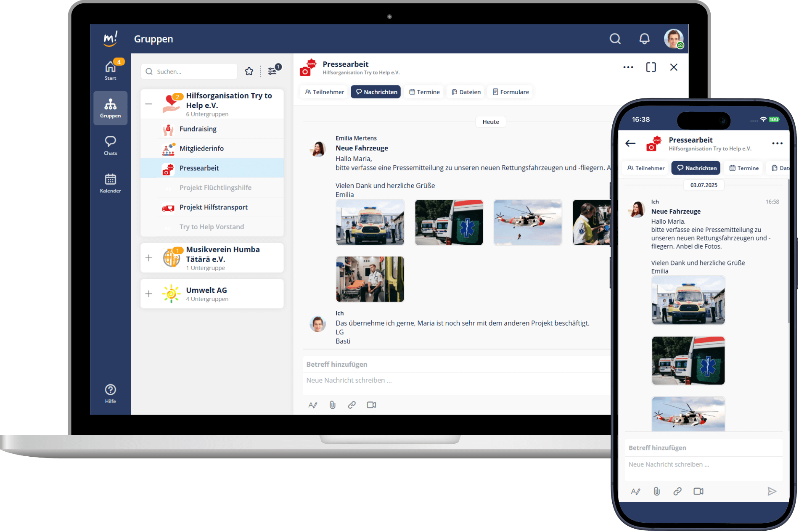Select the Pressearbeit subgroup

point(212,168)
